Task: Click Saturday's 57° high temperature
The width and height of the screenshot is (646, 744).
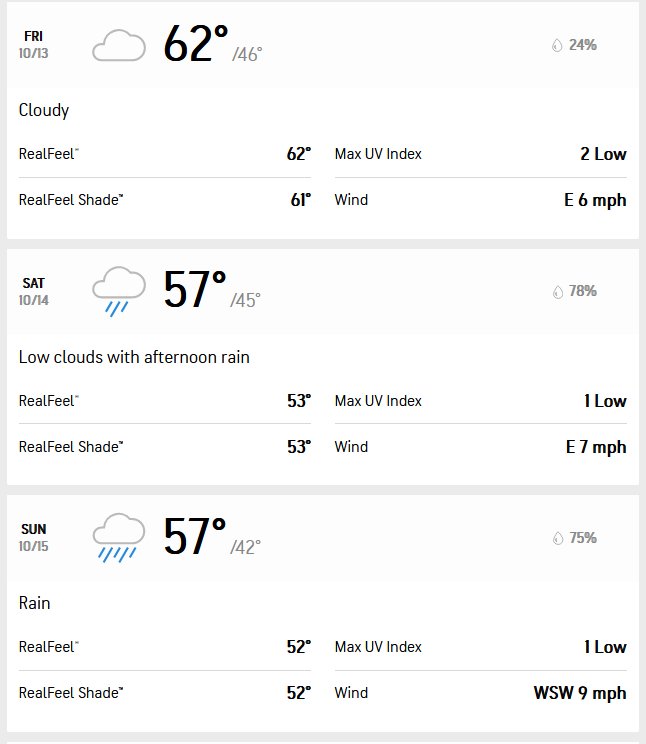Action: [x=195, y=289]
